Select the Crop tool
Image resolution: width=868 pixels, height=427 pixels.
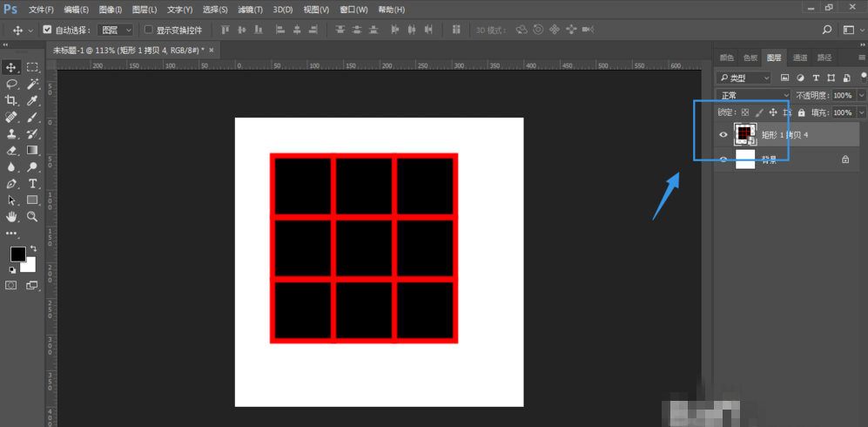[x=12, y=101]
